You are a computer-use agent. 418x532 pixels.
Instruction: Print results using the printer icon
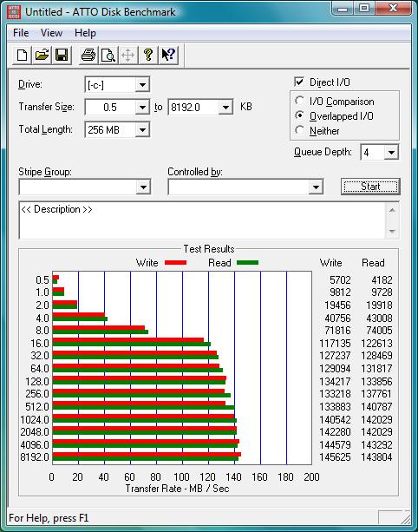88,55
